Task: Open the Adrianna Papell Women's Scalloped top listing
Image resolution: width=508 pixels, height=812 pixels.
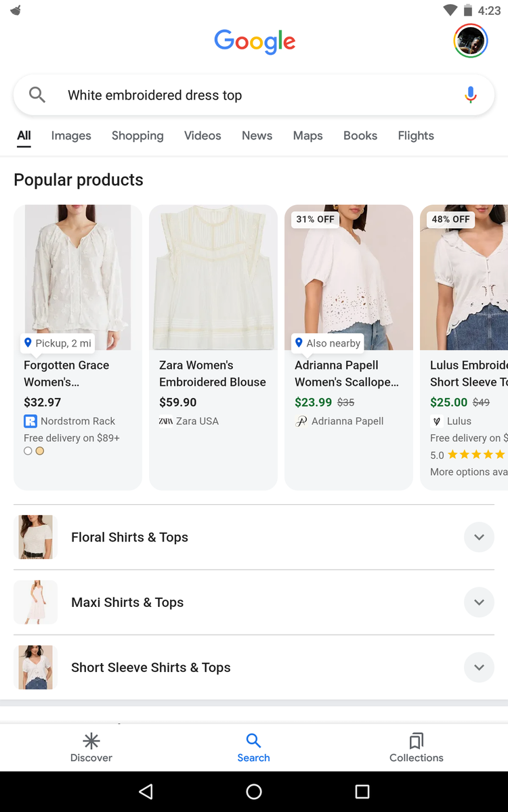Action: pos(347,374)
